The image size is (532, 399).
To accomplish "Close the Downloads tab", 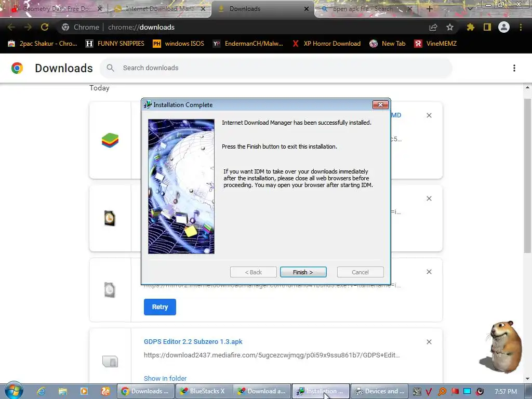I will click(x=307, y=9).
